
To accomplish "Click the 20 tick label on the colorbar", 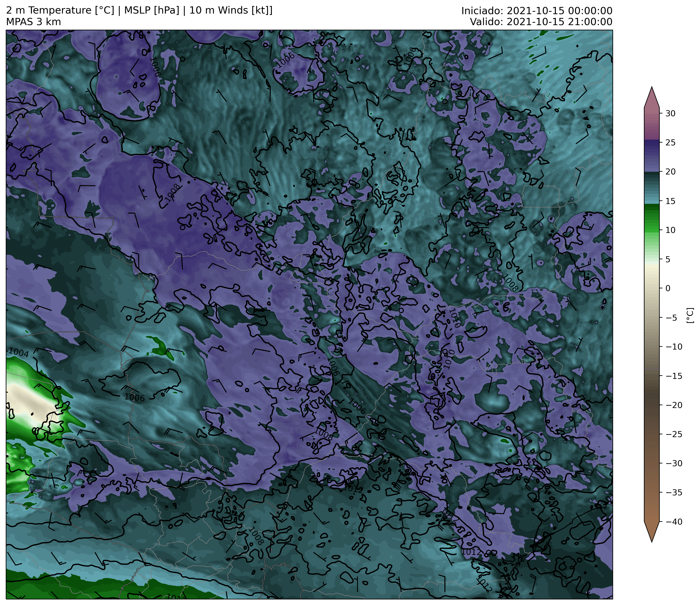I will pyautogui.click(x=670, y=172).
